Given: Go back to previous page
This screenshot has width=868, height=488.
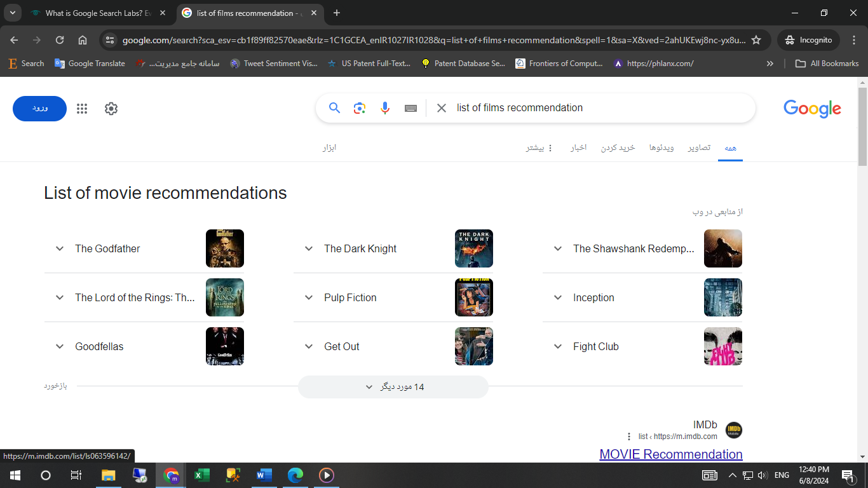Looking at the screenshot, I should pyautogui.click(x=14, y=40).
